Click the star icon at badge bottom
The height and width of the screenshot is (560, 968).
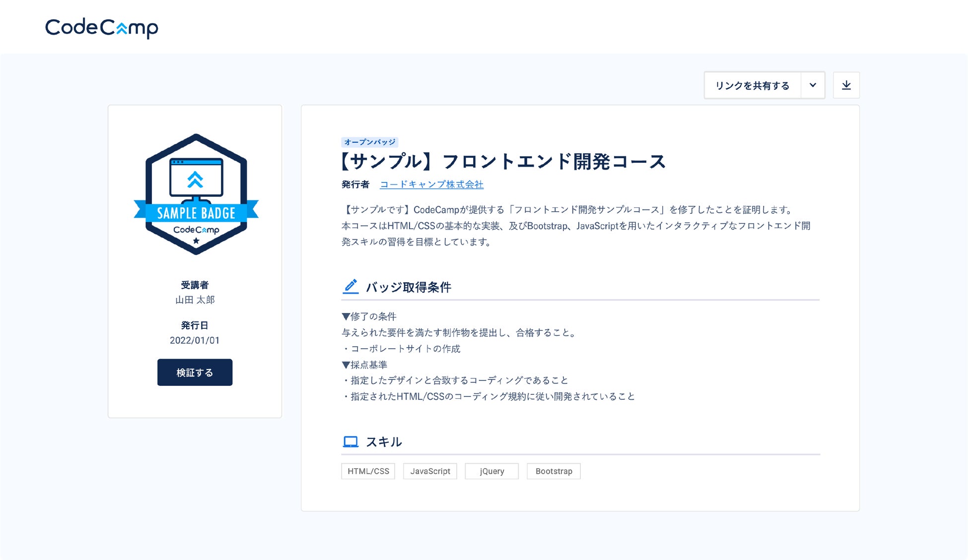click(195, 240)
